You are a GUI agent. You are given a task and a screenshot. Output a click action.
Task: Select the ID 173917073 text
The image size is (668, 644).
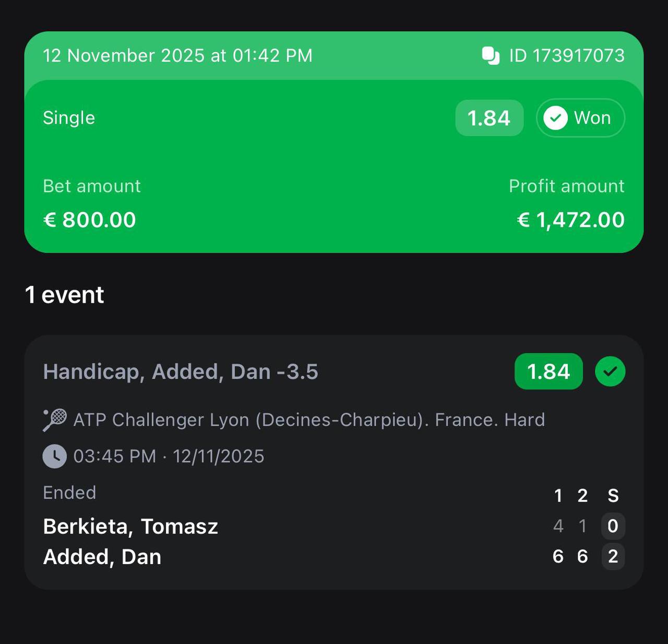(567, 55)
